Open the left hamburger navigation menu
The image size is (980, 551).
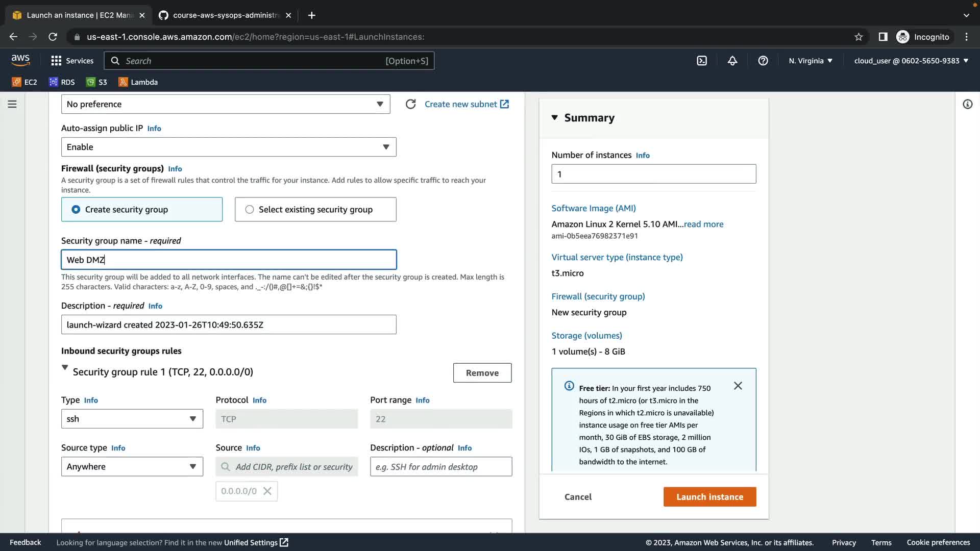(x=12, y=104)
